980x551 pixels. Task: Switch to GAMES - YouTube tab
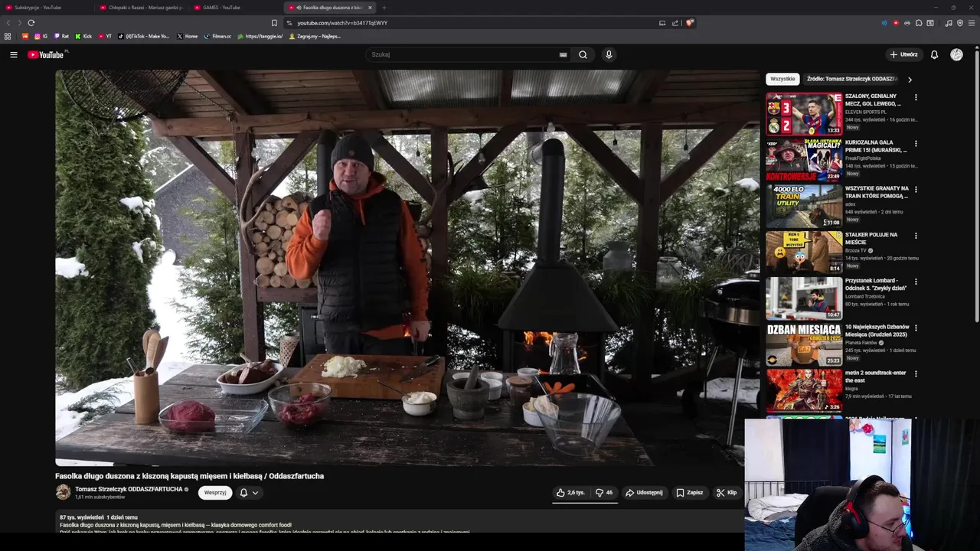[x=236, y=7]
